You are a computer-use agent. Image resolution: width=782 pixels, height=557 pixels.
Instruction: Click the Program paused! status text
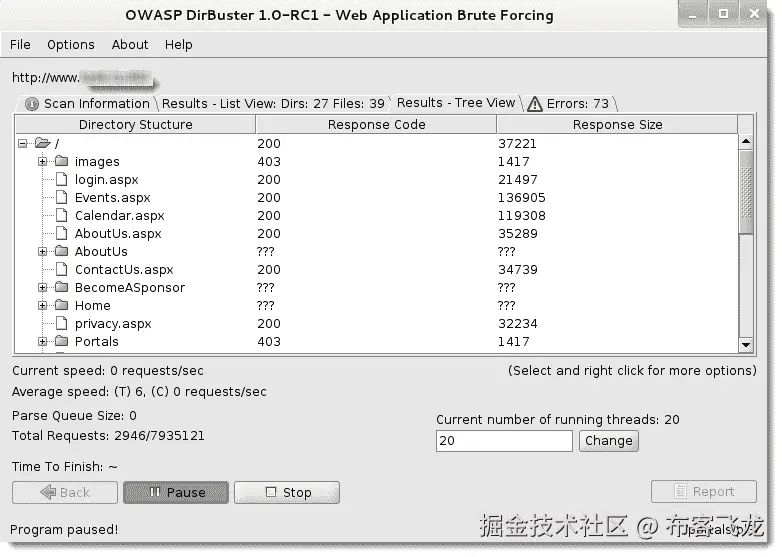pyautogui.click(x=64, y=530)
